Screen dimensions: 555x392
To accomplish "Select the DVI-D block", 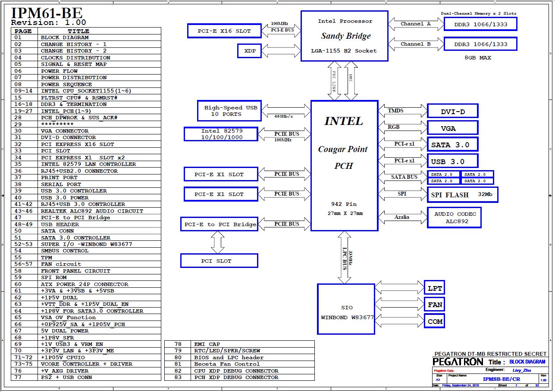I will 453,111.
